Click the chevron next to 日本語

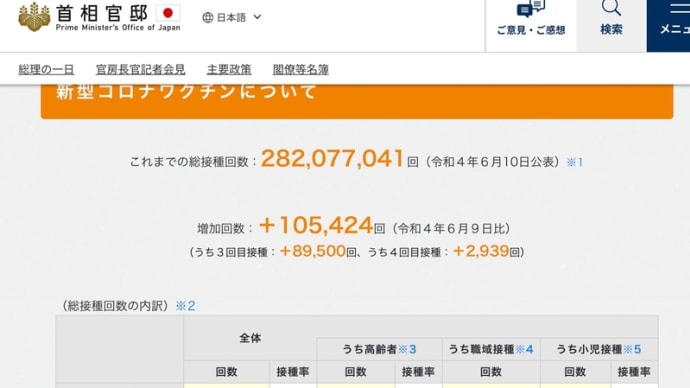257,17
